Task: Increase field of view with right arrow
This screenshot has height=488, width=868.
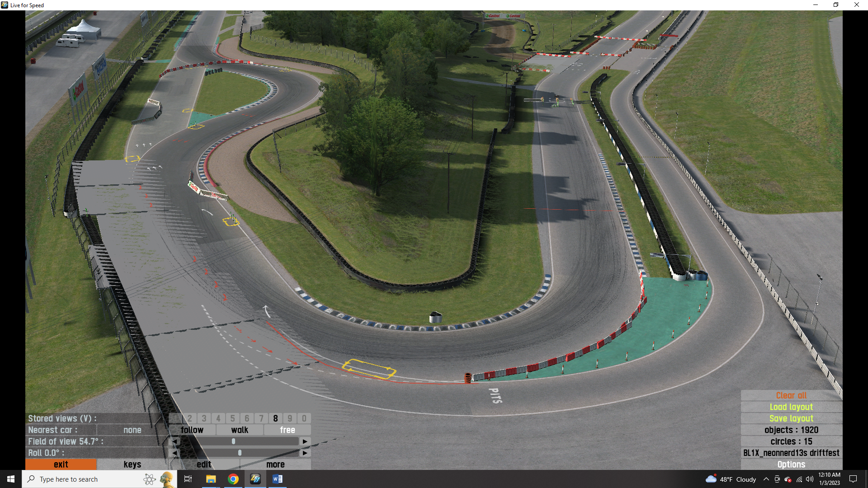Action: 305,441
